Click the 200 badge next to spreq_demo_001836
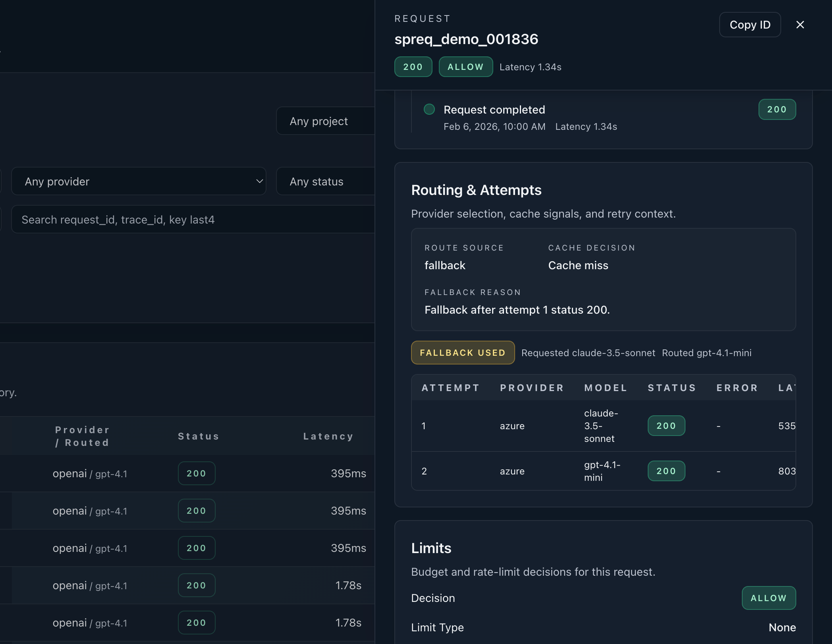This screenshot has height=644, width=832. pyautogui.click(x=413, y=67)
